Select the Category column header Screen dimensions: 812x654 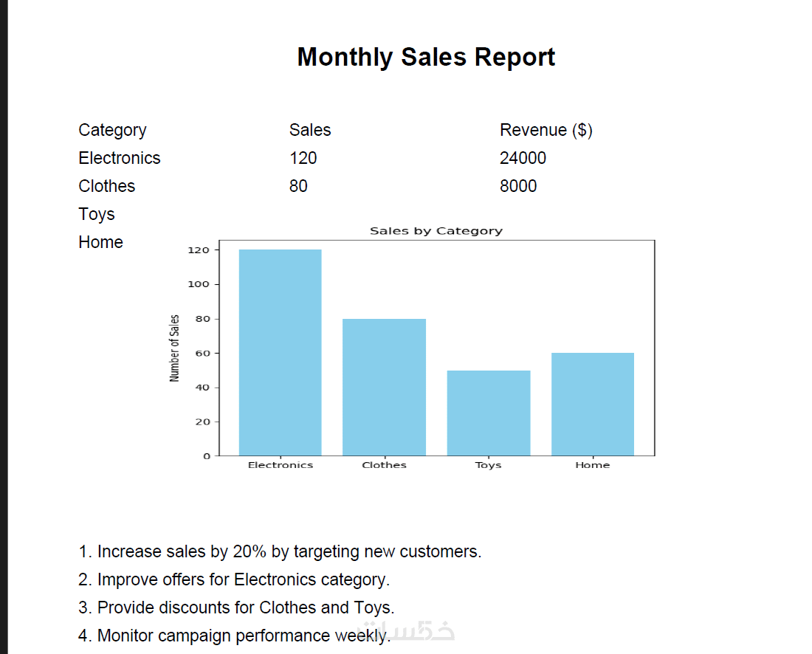112,130
